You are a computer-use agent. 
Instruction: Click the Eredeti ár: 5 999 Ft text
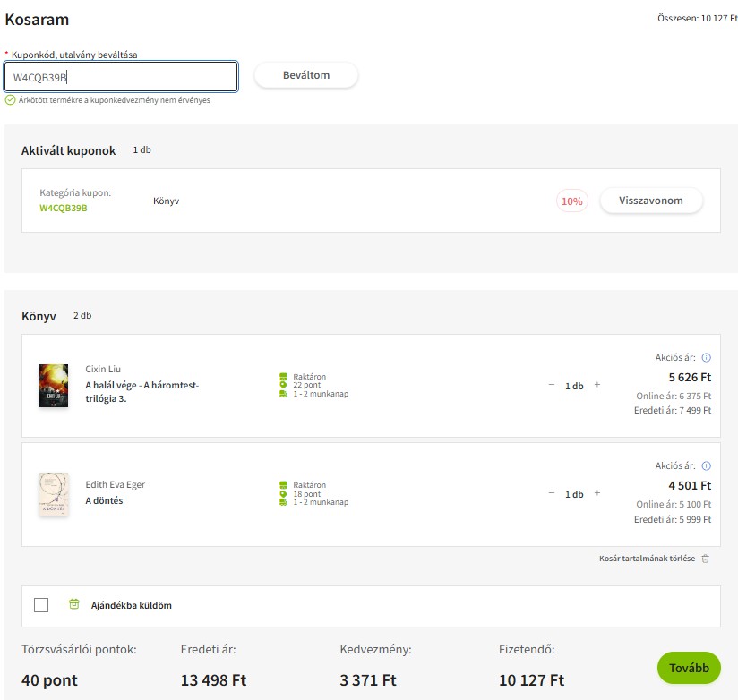[x=672, y=519]
